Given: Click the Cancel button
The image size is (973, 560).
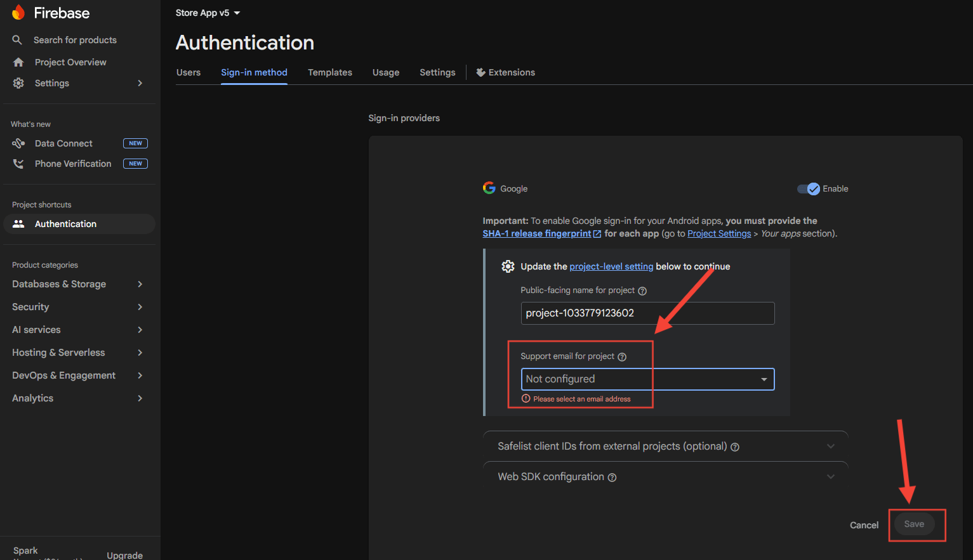Looking at the screenshot, I should [864, 525].
